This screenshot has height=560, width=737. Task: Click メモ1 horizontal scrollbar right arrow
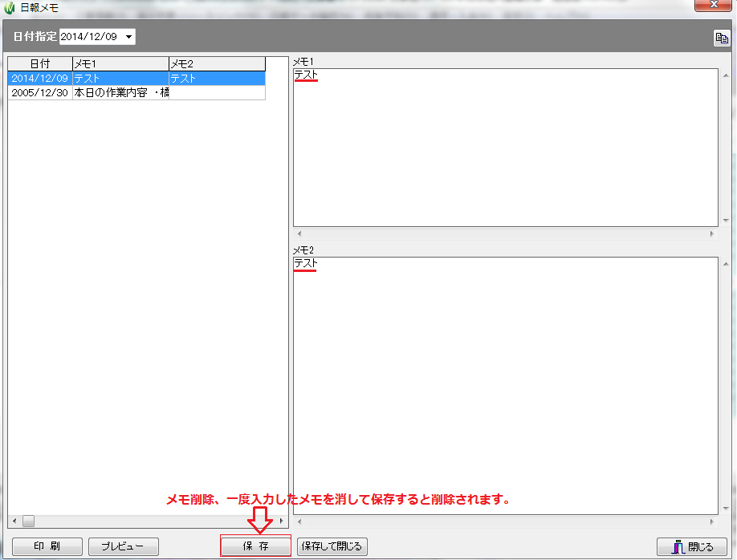pyautogui.click(x=711, y=233)
